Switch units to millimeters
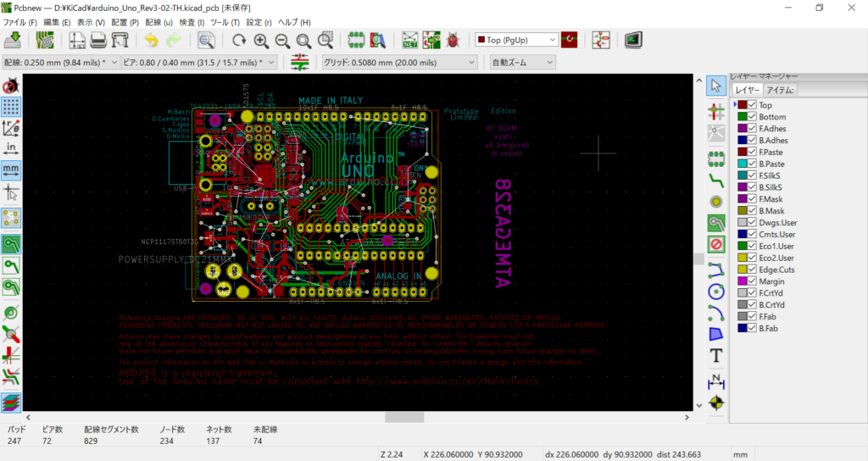868x461 pixels. [11, 169]
